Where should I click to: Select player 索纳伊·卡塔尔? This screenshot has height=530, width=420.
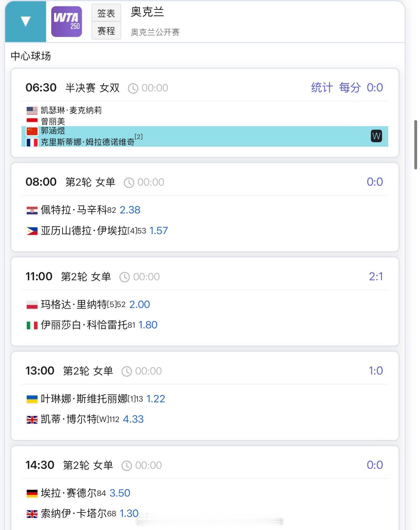tap(74, 513)
